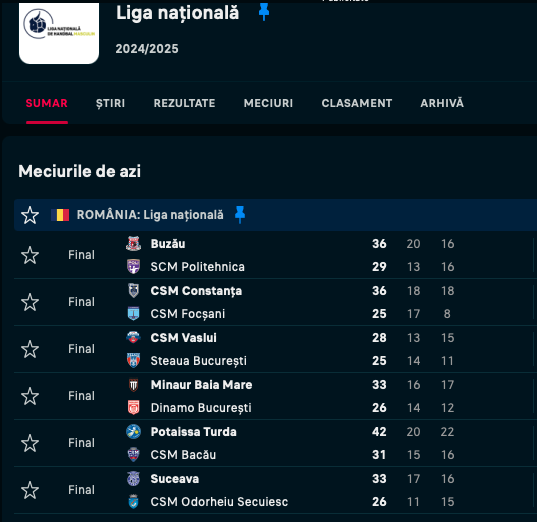Star the Suceava vs Odorheiu Secuiesc match
This screenshot has height=522, width=537.
(x=30, y=490)
